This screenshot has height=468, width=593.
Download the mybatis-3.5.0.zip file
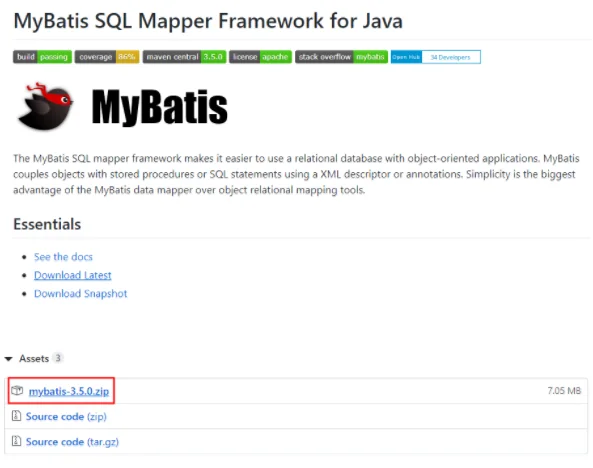[69, 391]
